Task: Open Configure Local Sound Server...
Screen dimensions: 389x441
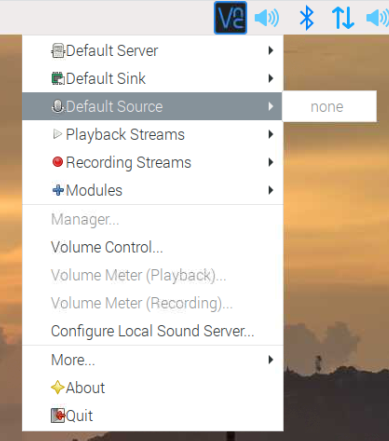Action: tap(152, 331)
